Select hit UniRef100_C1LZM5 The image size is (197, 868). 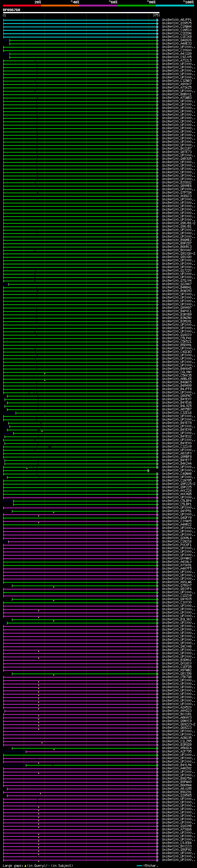(x=177, y=741)
